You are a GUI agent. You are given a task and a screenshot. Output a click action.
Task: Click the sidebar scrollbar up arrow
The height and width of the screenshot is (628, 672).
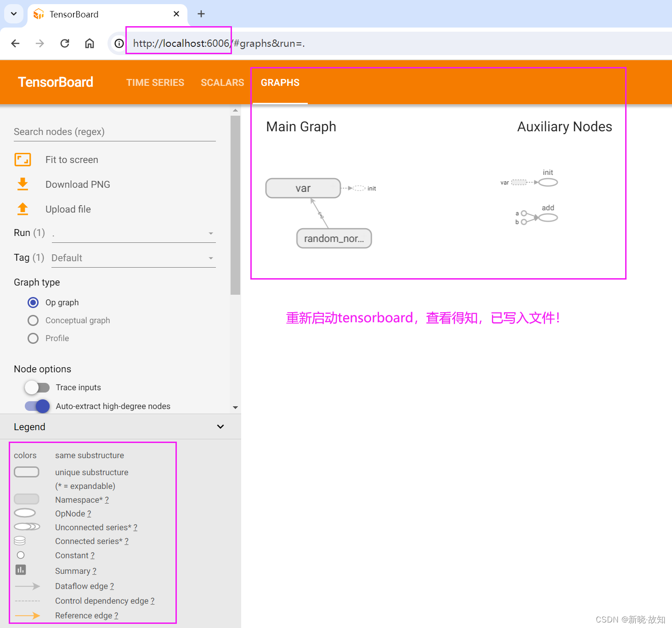tap(235, 111)
